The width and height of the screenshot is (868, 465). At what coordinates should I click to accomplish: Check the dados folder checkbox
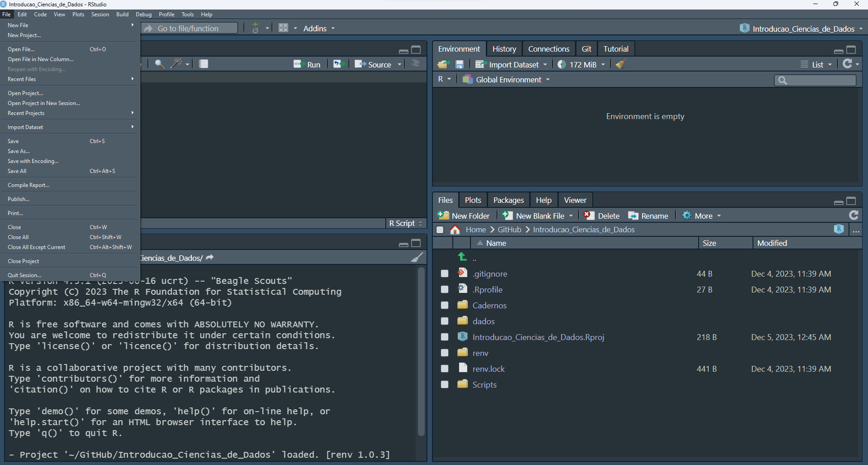[x=445, y=321]
